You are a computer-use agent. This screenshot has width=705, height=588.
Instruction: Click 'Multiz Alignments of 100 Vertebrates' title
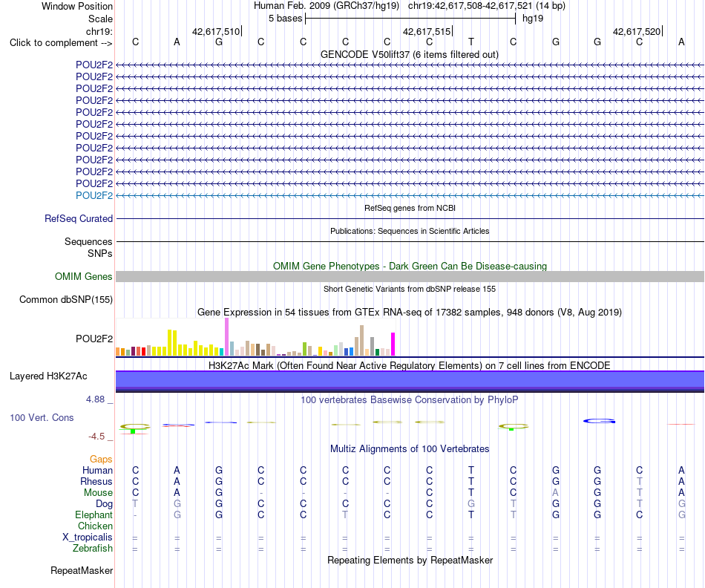click(x=410, y=448)
